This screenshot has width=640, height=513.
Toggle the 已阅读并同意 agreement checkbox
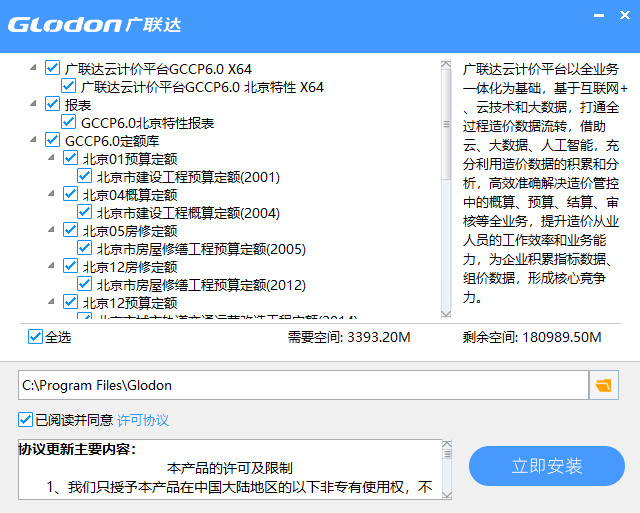26,419
